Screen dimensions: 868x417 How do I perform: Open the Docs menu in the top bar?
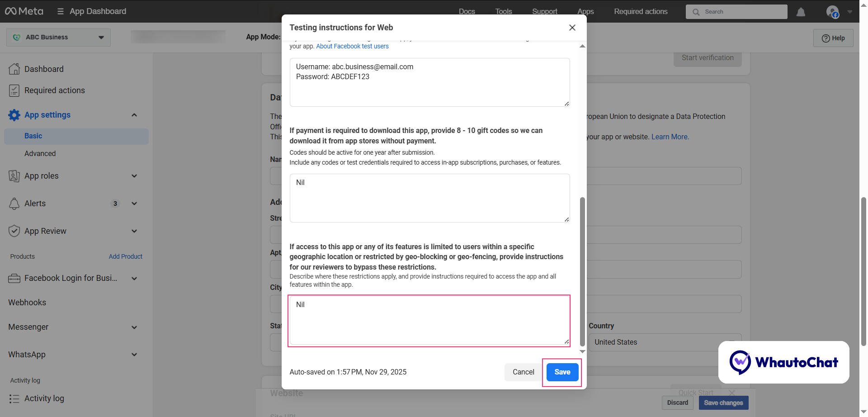coord(467,11)
